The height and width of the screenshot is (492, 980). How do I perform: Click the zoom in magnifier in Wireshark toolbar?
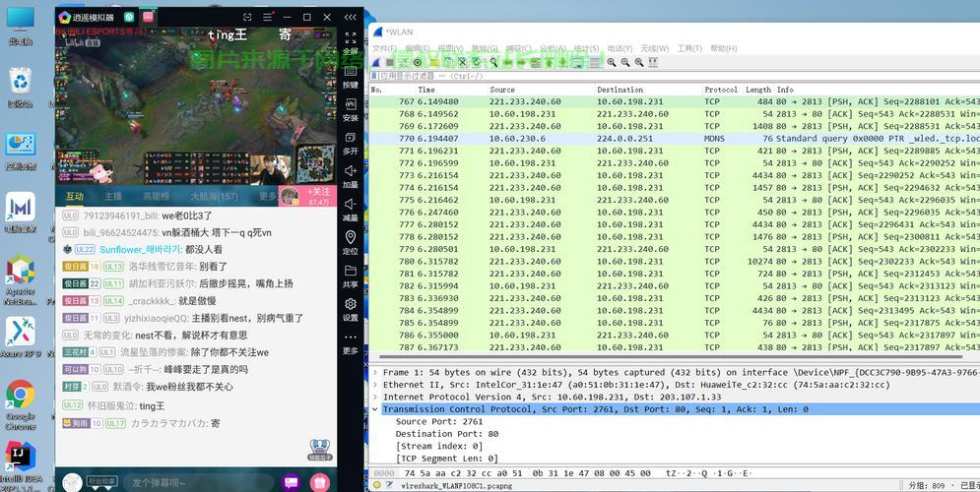[x=612, y=62]
